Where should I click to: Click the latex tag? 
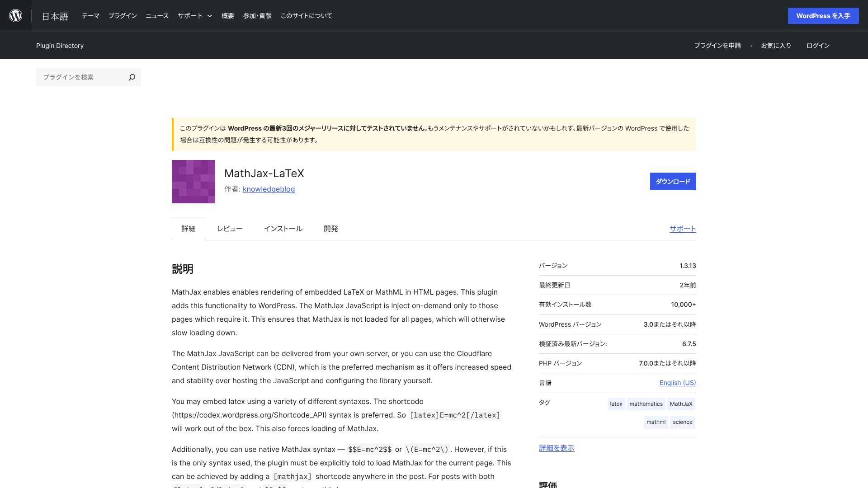point(616,404)
